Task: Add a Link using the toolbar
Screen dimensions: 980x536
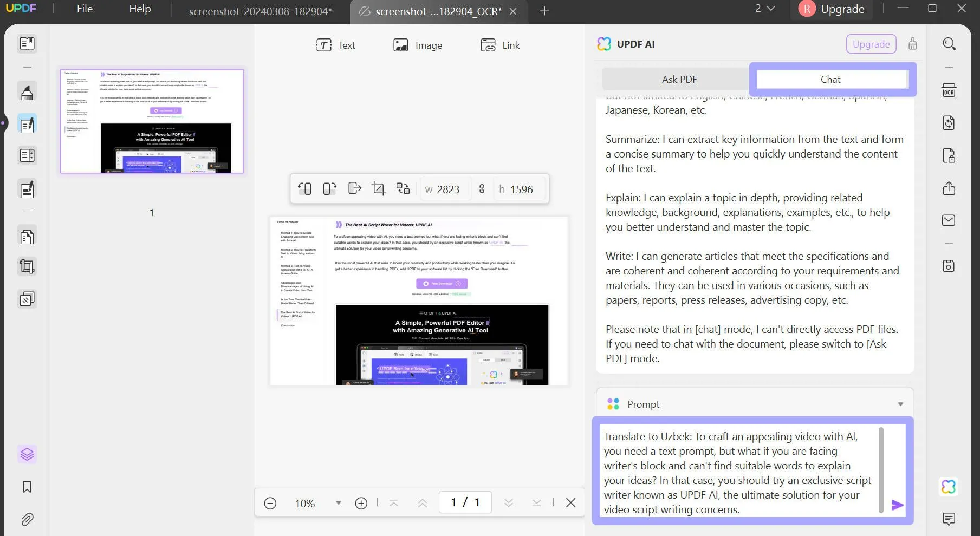Action: pyautogui.click(x=500, y=45)
